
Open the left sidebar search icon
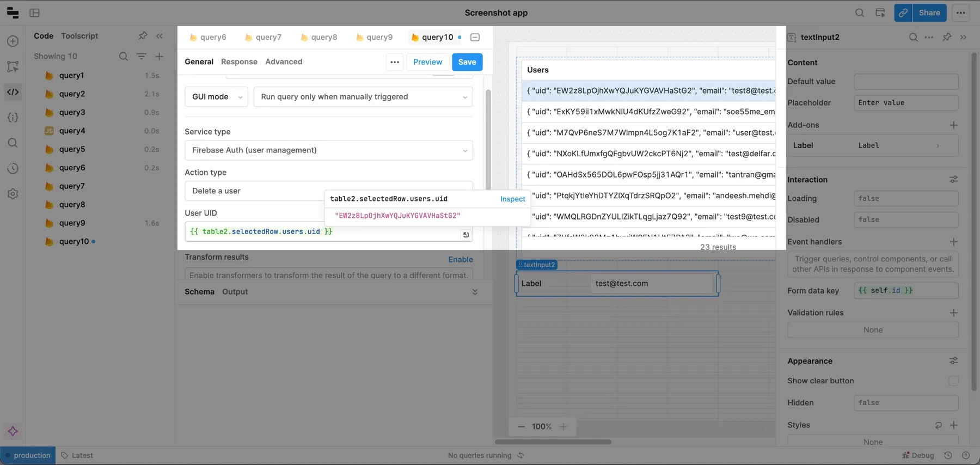click(13, 143)
